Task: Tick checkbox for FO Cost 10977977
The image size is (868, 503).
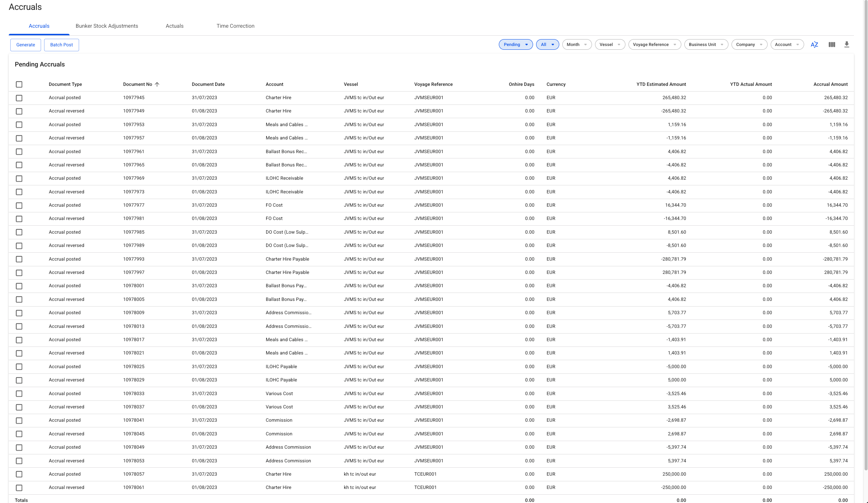Action: click(x=19, y=206)
